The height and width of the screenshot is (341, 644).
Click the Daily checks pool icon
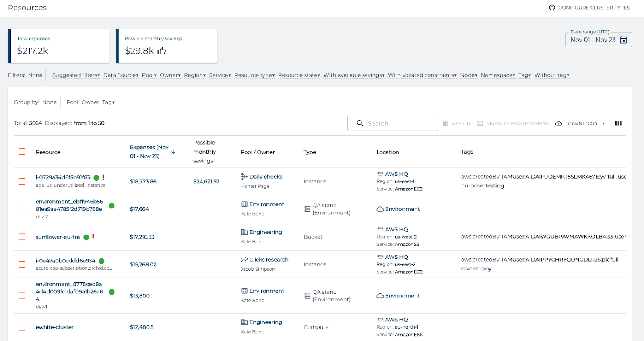[244, 177]
